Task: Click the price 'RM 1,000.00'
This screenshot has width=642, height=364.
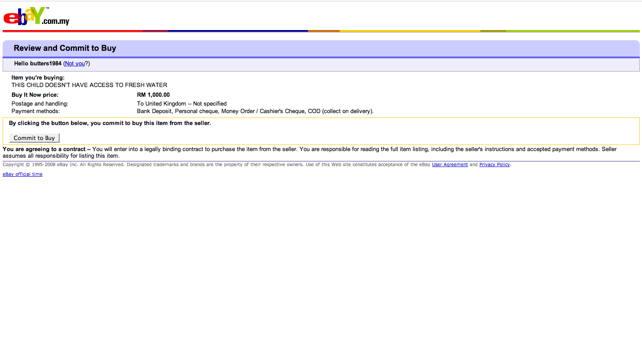Action: tap(153, 95)
